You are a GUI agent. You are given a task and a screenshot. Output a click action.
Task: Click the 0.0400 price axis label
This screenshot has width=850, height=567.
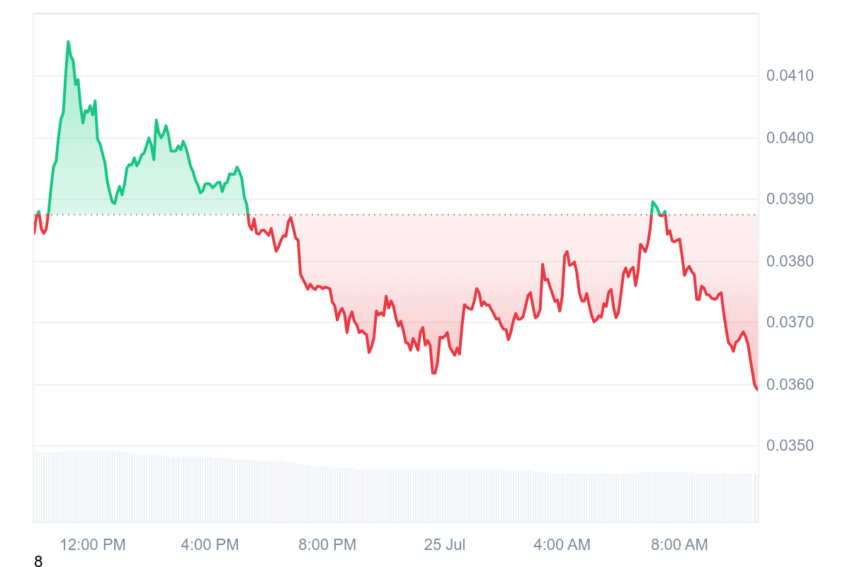pyautogui.click(x=790, y=138)
